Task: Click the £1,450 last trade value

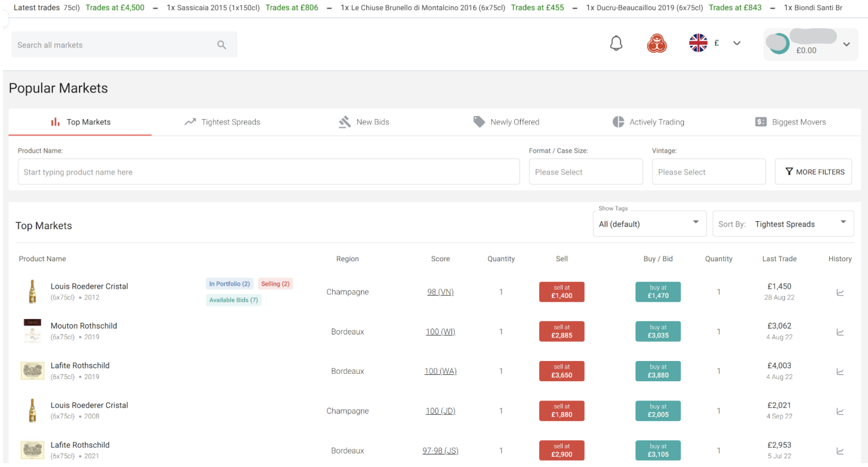Action: 779,286
